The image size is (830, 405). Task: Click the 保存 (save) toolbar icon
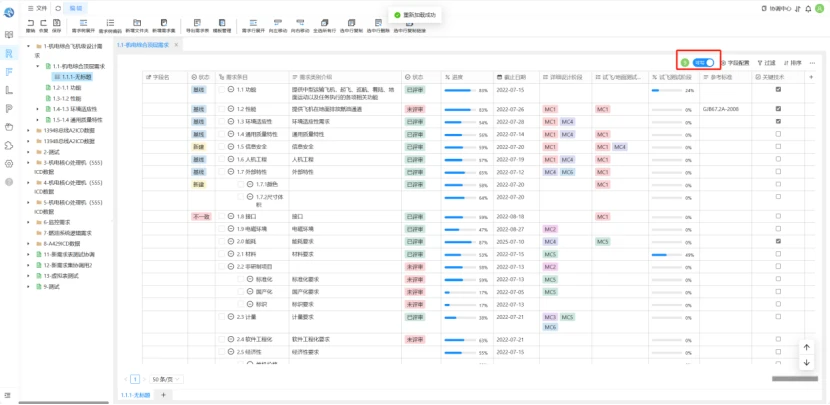pyautogui.click(x=56, y=23)
